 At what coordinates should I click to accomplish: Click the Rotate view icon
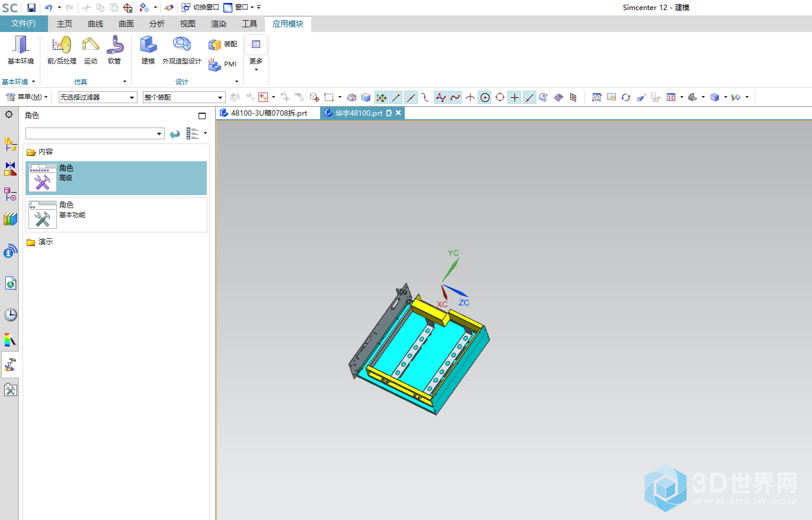click(626, 97)
